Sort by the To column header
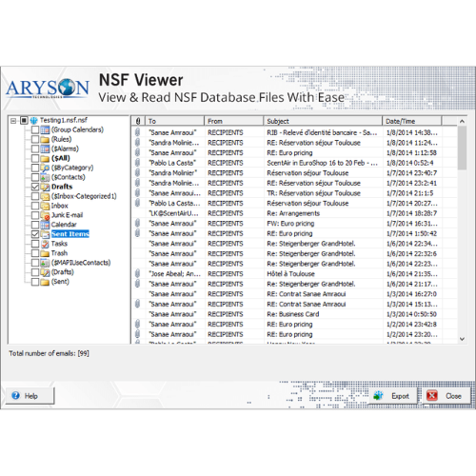Image resolution: width=476 pixels, height=476 pixels. (x=174, y=121)
